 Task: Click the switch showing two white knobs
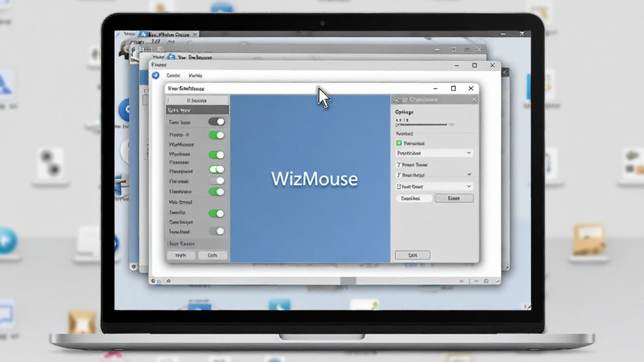click(x=216, y=169)
